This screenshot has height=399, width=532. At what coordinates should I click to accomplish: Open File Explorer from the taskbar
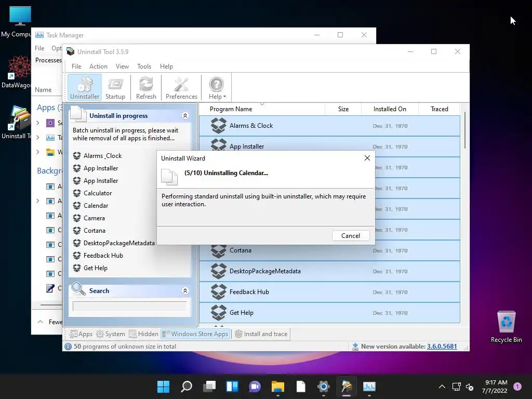[x=277, y=387]
